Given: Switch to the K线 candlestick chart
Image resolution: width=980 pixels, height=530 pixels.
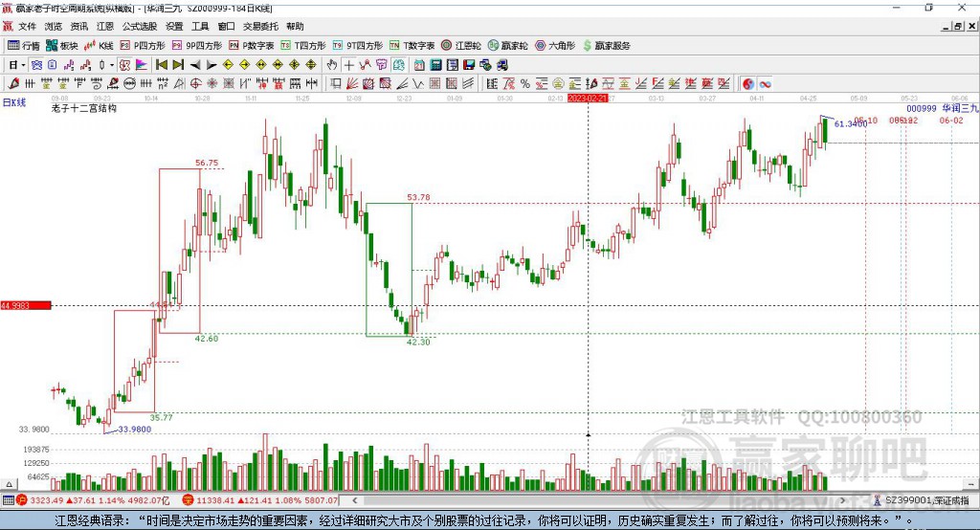Looking at the screenshot, I should coord(99,46).
